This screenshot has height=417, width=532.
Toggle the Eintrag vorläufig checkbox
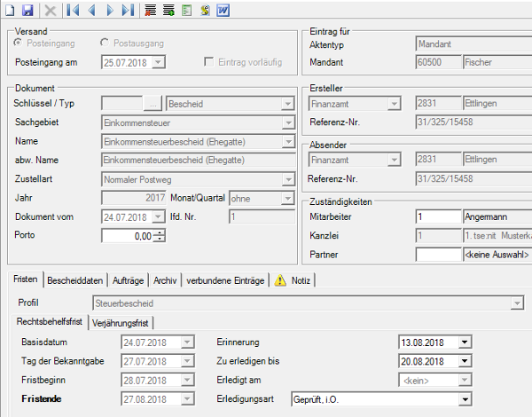point(208,62)
